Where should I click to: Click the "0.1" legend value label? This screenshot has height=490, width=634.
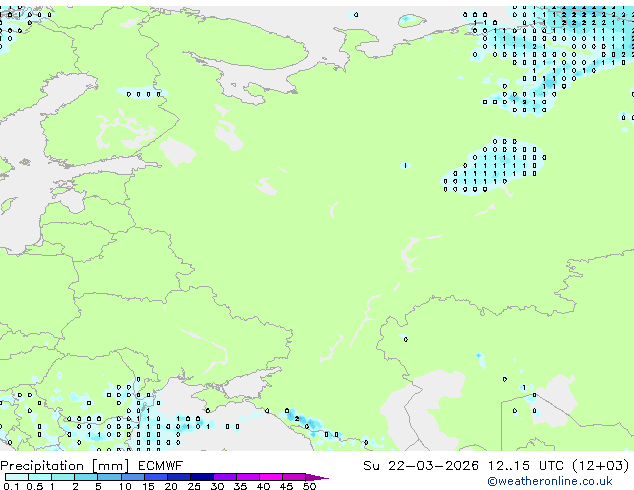[11, 486]
